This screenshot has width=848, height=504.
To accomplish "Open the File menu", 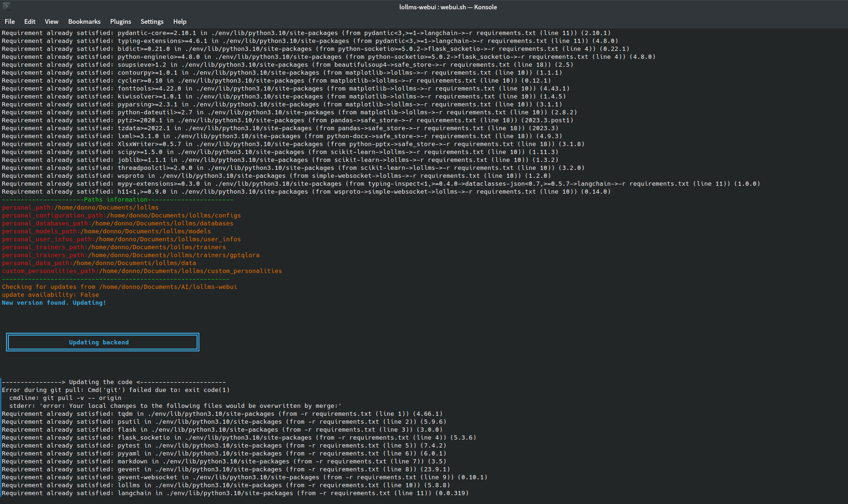I will tap(9, 21).
